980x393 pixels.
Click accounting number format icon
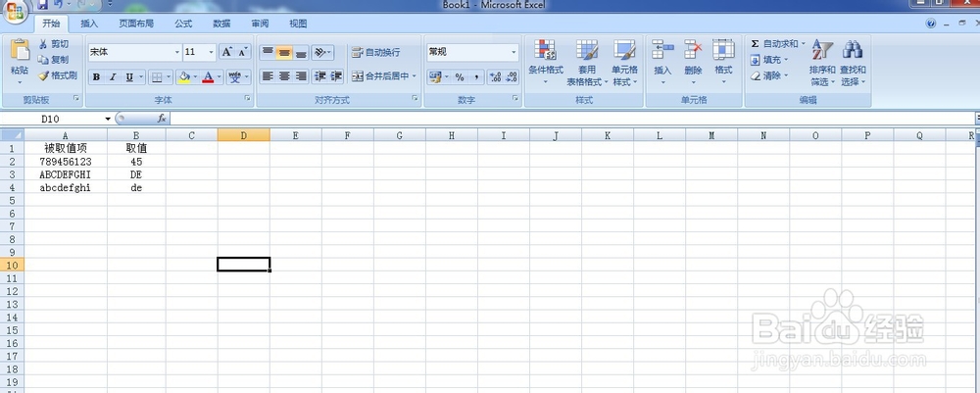coord(434,76)
